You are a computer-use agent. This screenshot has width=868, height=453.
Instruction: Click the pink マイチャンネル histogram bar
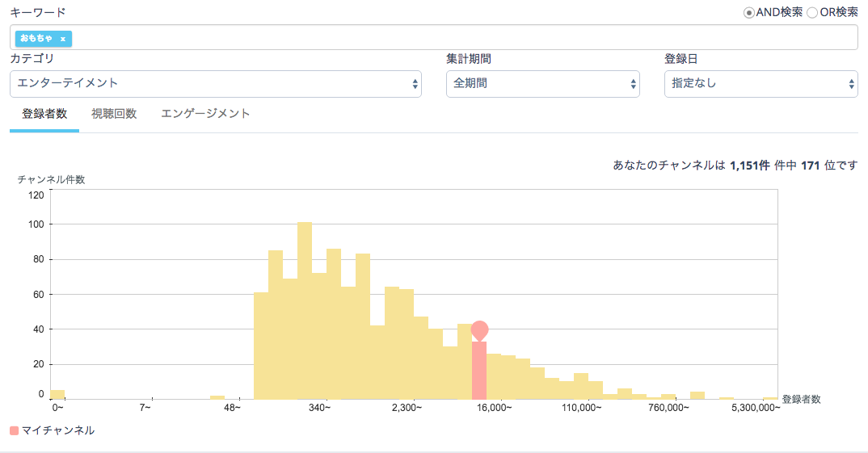point(479,370)
